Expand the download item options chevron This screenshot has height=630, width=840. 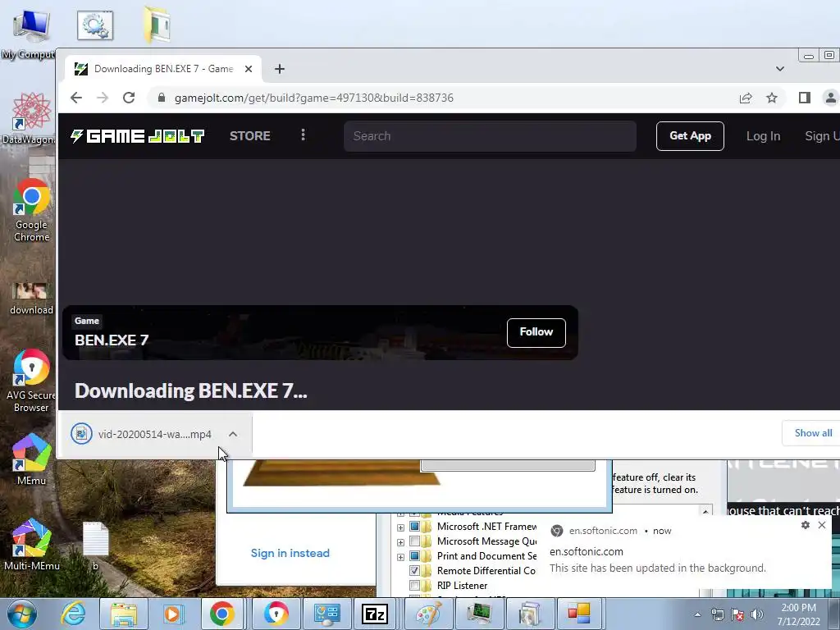[x=232, y=434]
